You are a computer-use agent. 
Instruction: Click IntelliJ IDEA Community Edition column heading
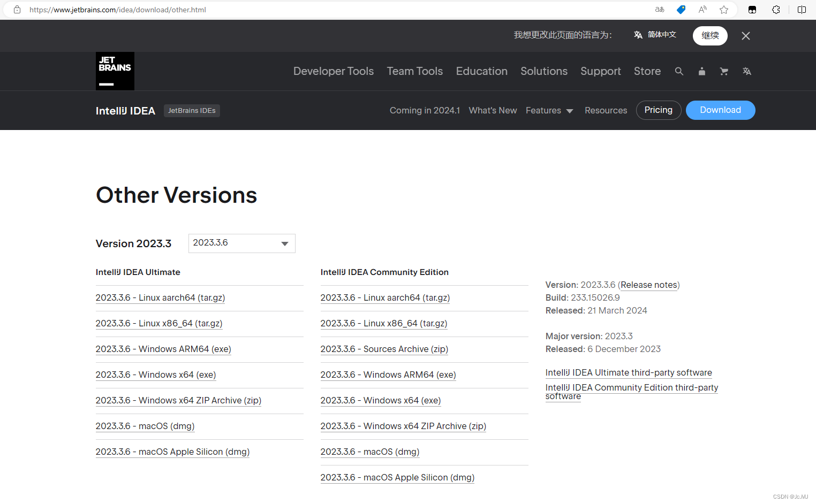[x=384, y=272]
